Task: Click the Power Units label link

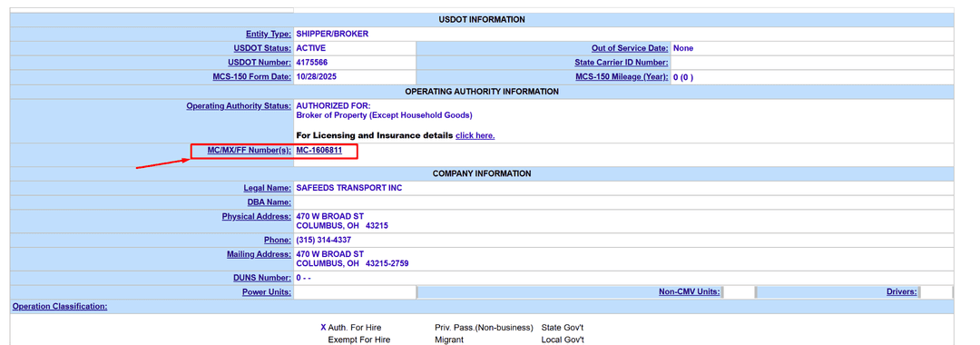Action: coord(267,291)
